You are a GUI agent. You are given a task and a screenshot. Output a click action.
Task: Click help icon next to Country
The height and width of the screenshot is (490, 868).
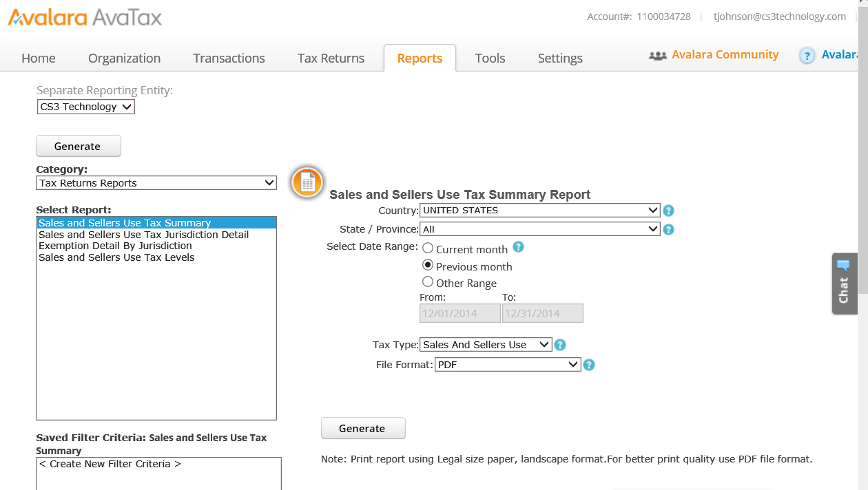[x=668, y=211]
